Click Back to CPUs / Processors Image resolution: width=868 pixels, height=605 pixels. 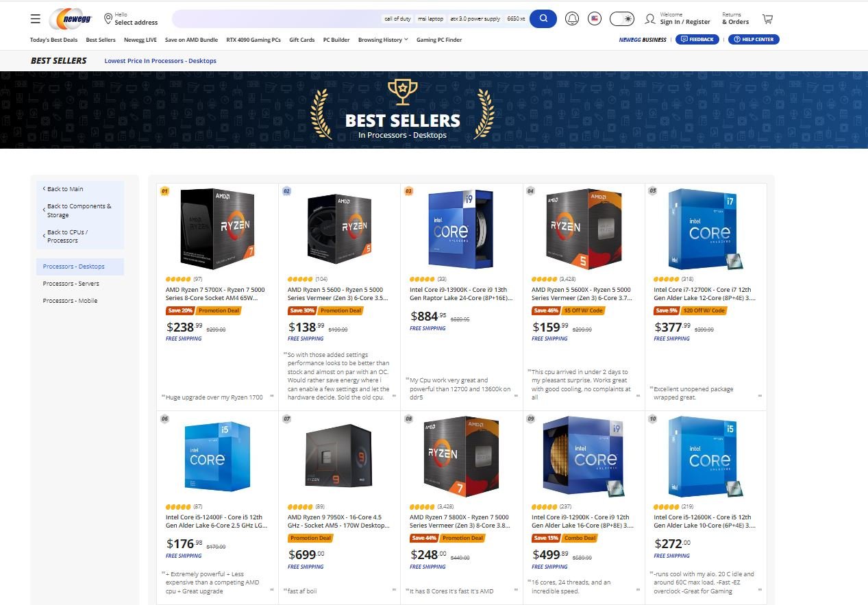[x=66, y=236]
